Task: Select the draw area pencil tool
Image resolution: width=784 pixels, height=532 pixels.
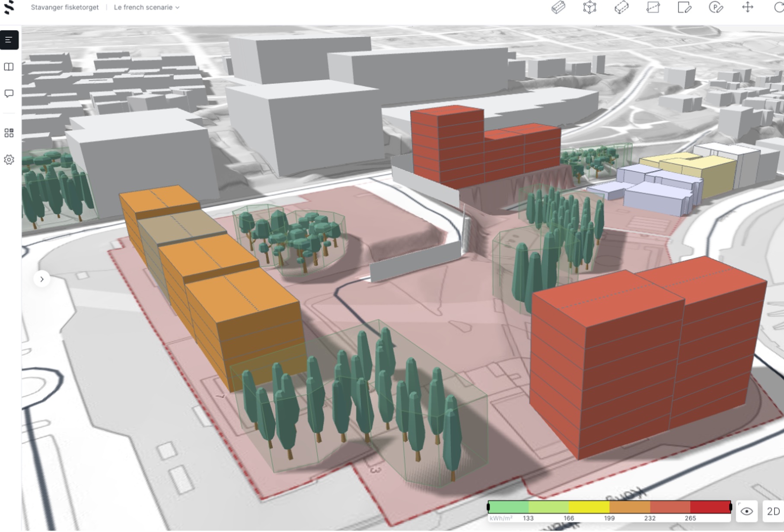Action: pos(684,8)
